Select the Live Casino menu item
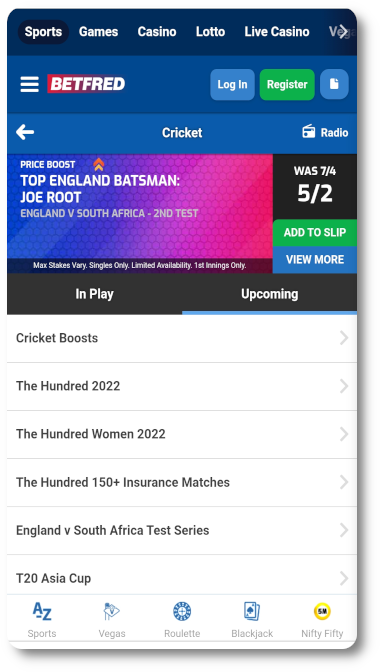 277,32
